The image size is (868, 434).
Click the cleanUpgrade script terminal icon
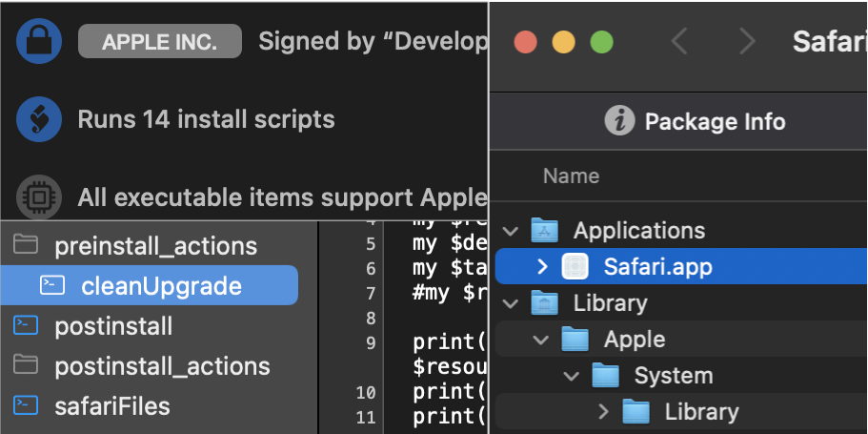pos(52,285)
